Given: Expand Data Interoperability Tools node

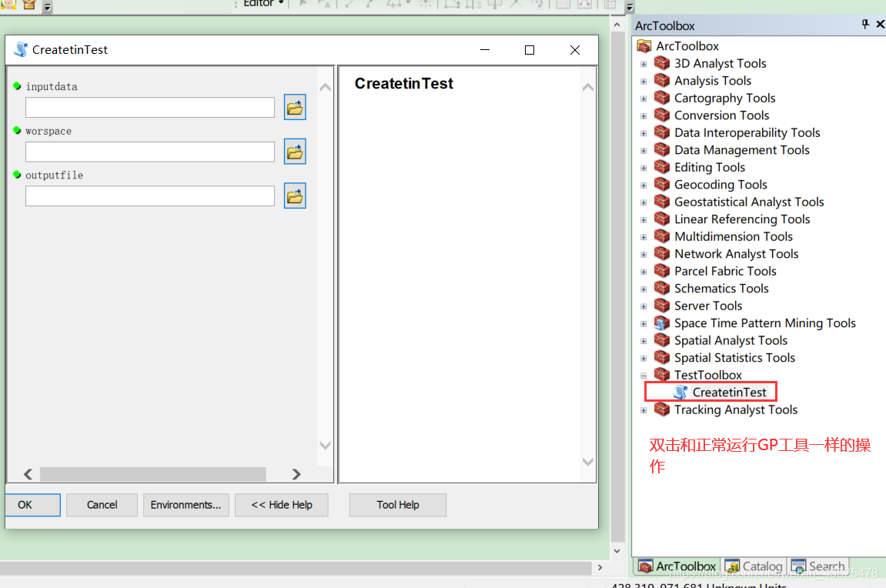Looking at the screenshot, I should point(644,133).
